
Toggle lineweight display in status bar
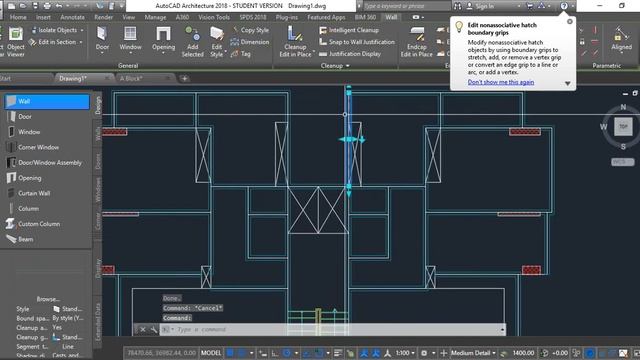(x=338, y=353)
